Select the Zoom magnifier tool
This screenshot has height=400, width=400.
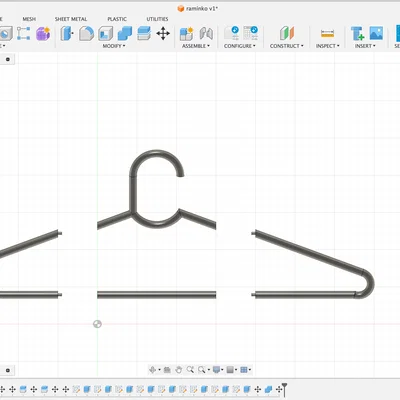(x=190, y=370)
